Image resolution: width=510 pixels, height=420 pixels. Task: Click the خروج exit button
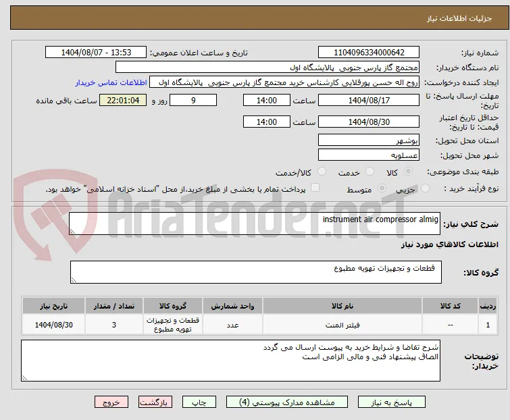[x=111, y=402]
